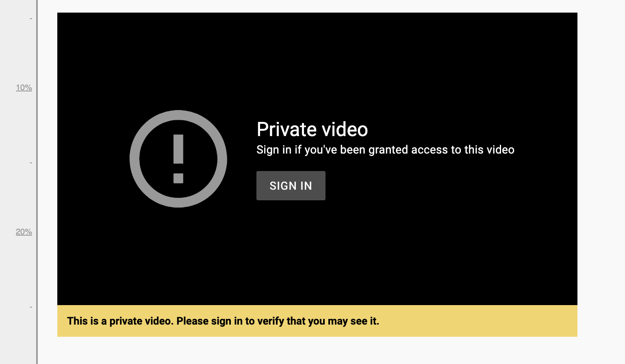Click the "Sign in if you've been granted access" text
This screenshot has width=625, height=364.
click(385, 149)
